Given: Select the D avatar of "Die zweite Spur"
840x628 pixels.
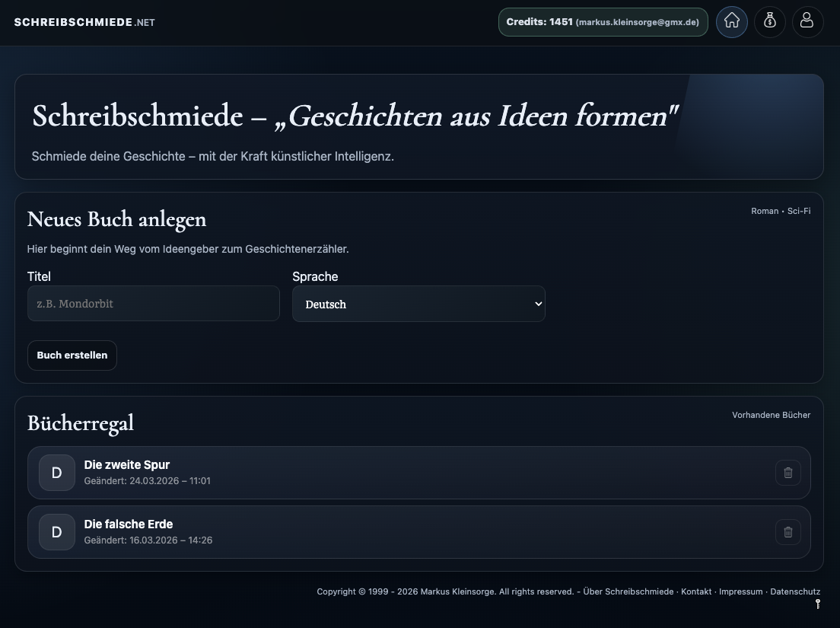Looking at the screenshot, I should point(56,473).
